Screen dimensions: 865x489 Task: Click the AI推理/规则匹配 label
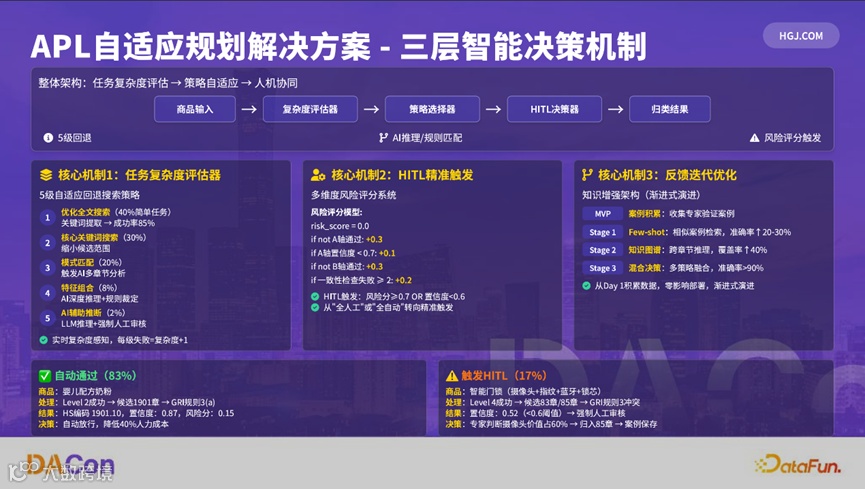pyautogui.click(x=427, y=138)
